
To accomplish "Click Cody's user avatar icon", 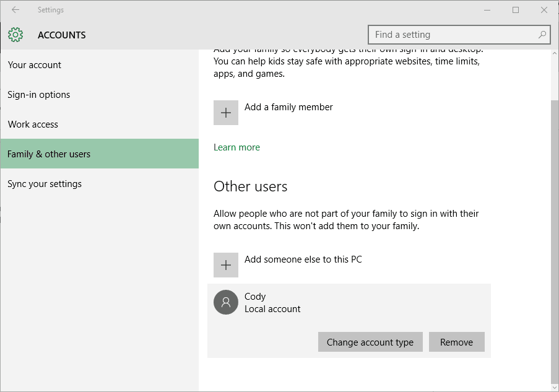I will [x=226, y=302].
